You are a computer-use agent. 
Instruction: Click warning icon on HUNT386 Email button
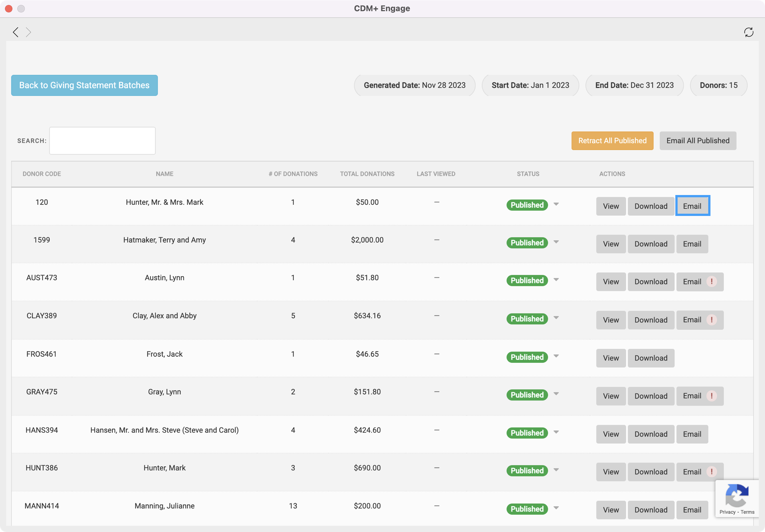click(x=712, y=471)
